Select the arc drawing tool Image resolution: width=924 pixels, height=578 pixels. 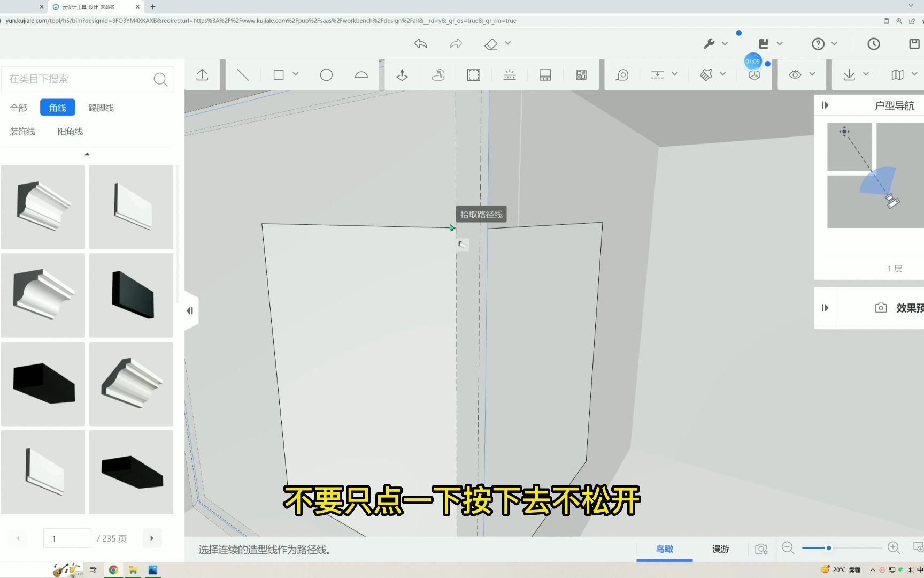coord(361,75)
